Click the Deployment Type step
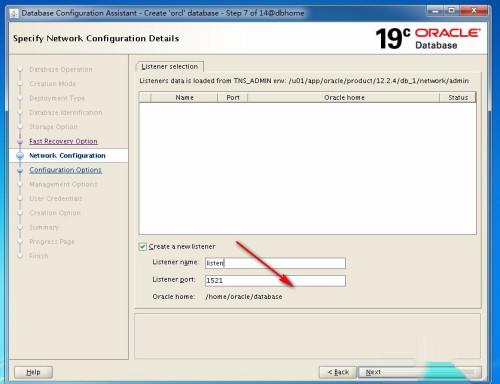The height and width of the screenshot is (384, 500). (x=57, y=98)
